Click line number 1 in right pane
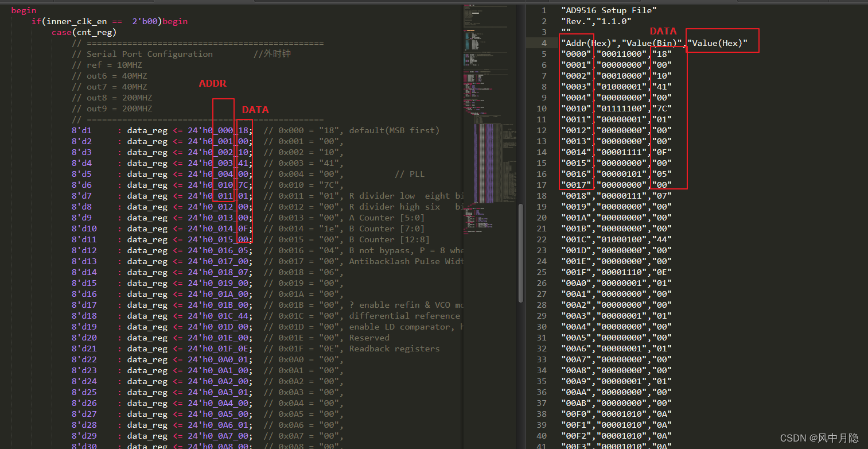 pyautogui.click(x=544, y=10)
